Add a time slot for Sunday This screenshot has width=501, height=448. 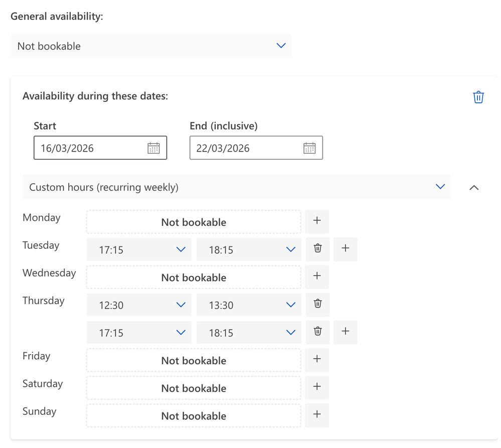[x=317, y=415]
